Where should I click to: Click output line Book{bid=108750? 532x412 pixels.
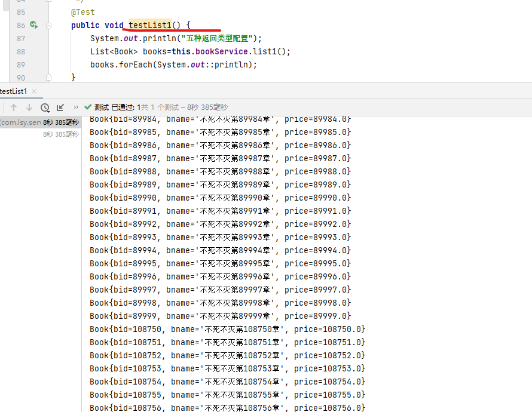[x=227, y=330]
